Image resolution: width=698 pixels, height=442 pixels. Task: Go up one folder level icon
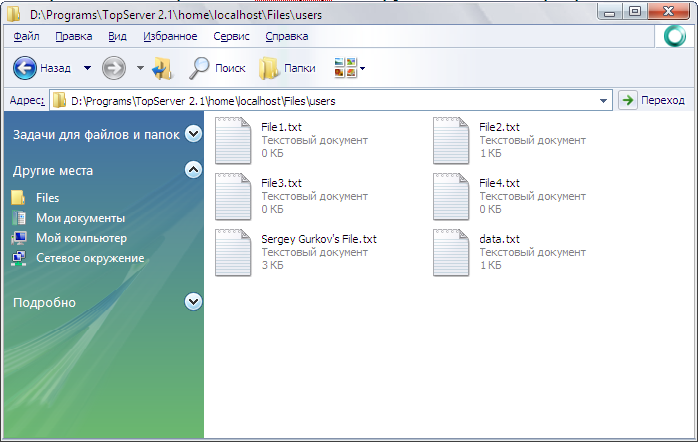click(162, 68)
